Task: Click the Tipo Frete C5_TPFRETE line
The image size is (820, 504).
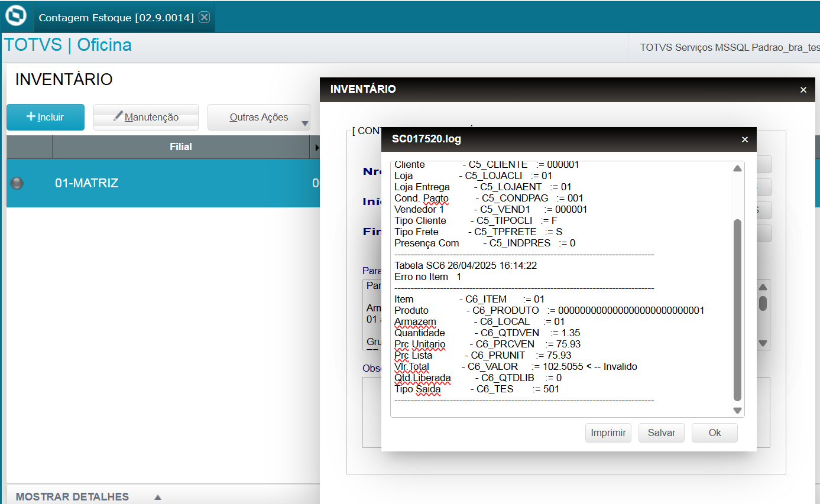Action: coord(478,232)
